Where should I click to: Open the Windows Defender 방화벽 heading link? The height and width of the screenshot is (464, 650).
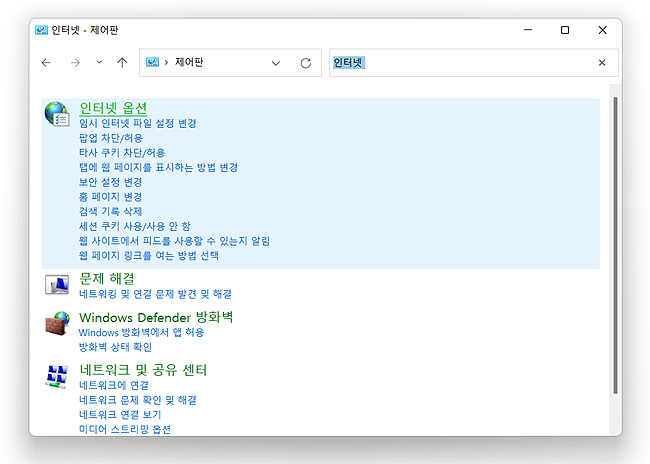point(156,318)
